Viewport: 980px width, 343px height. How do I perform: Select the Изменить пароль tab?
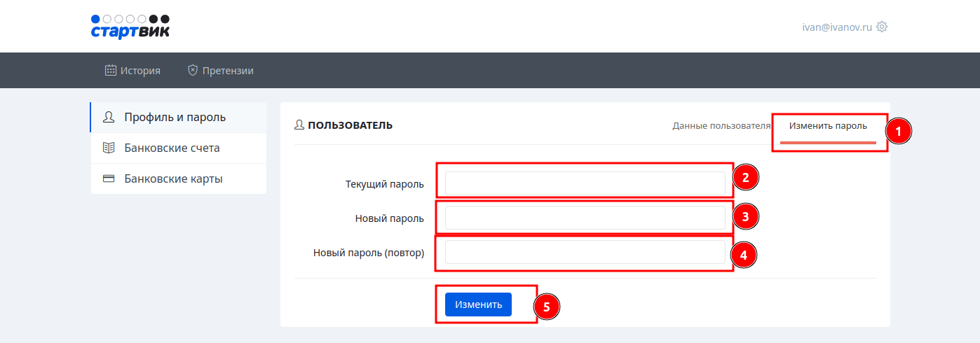828,126
